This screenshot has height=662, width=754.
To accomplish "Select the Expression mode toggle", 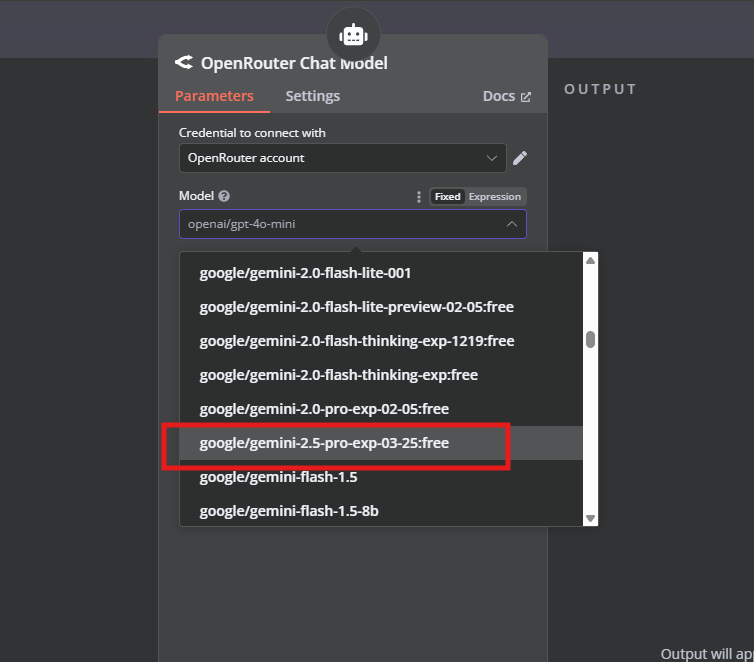I will click(495, 197).
